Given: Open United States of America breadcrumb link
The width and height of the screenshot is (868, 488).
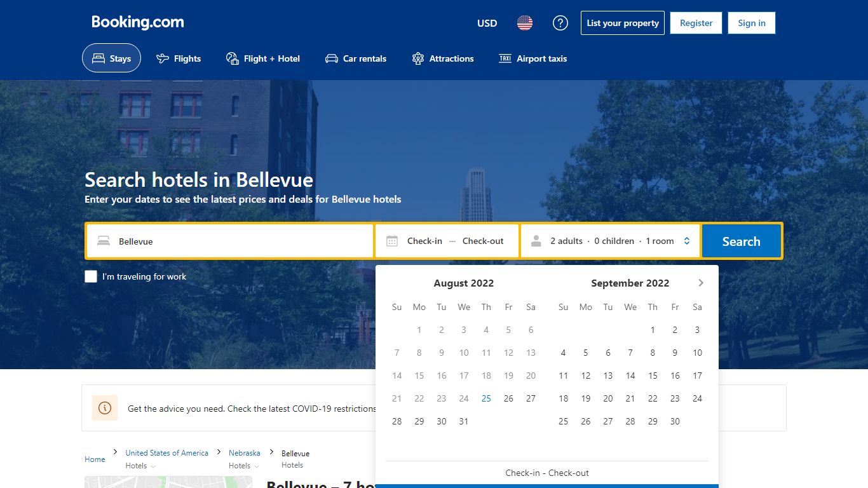Looking at the screenshot, I should 167,453.
